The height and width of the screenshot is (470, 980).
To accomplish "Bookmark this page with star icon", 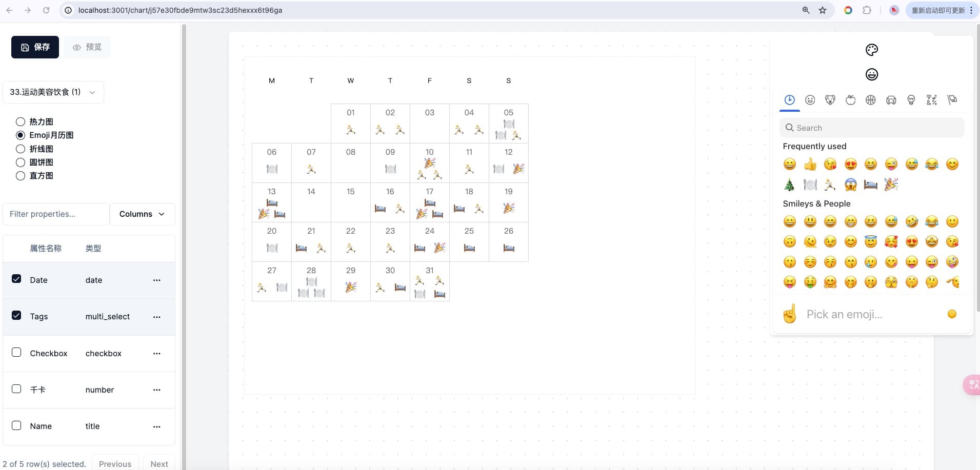I will coord(823,10).
